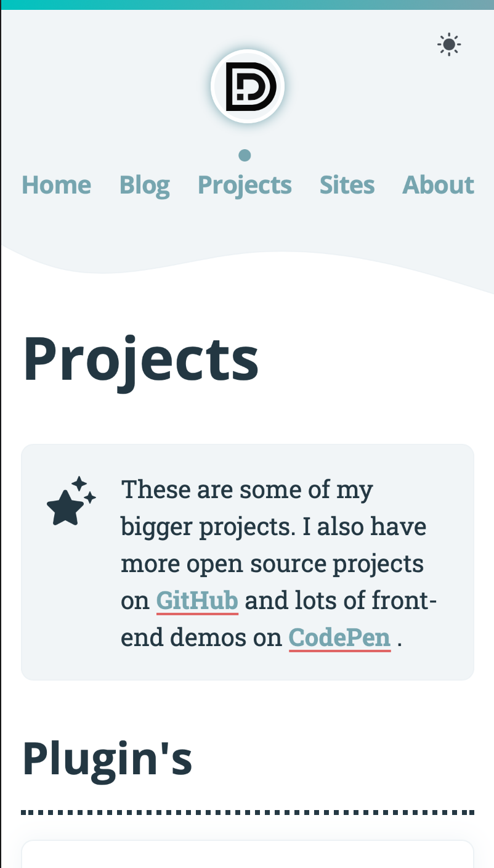Click the plugin card below the divider
This screenshot has height=868, width=494.
pyautogui.click(x=248, y=856)
